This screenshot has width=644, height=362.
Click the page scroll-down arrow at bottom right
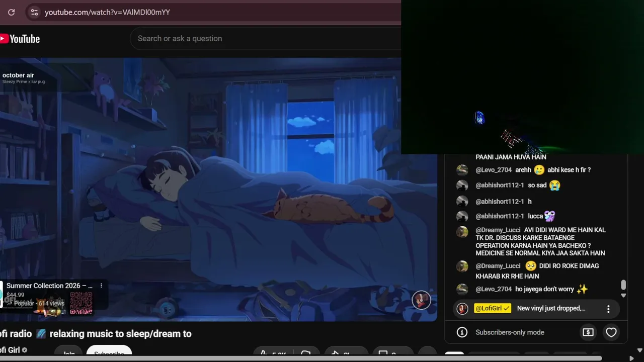click(640, 350)
